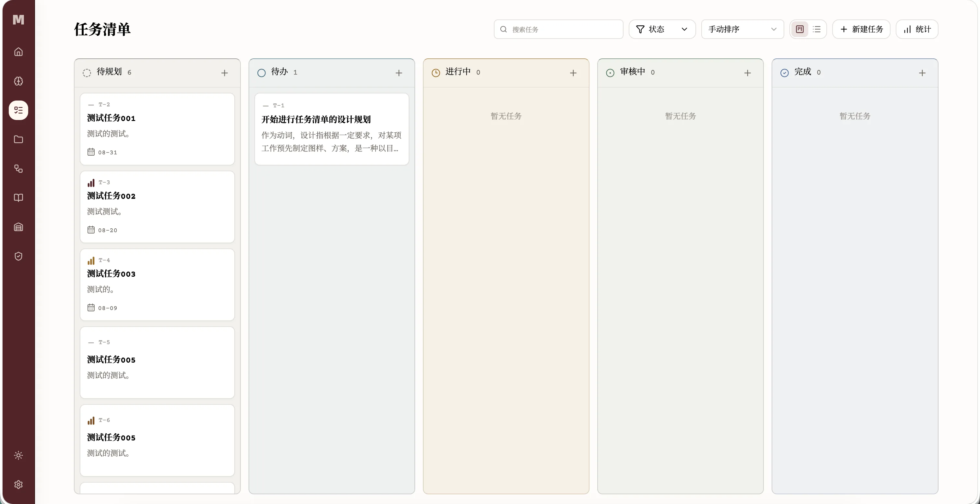Click the 08-31 due date on T-2
980x504 pixels.
click(x=108, y=152)
